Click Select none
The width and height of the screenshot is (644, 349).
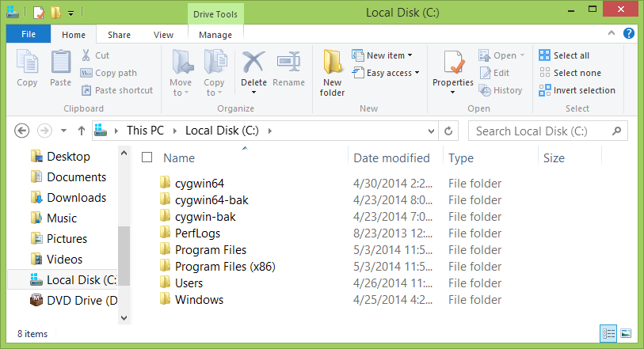570,73
